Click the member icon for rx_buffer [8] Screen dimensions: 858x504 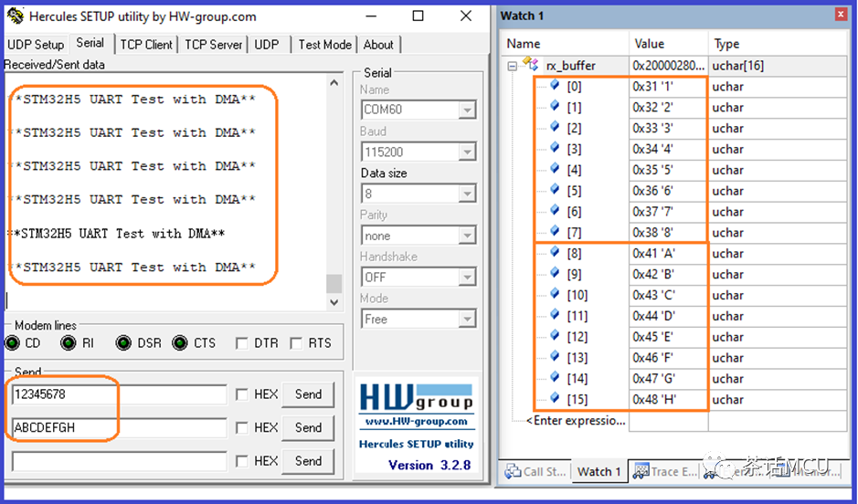coord(555,251)
